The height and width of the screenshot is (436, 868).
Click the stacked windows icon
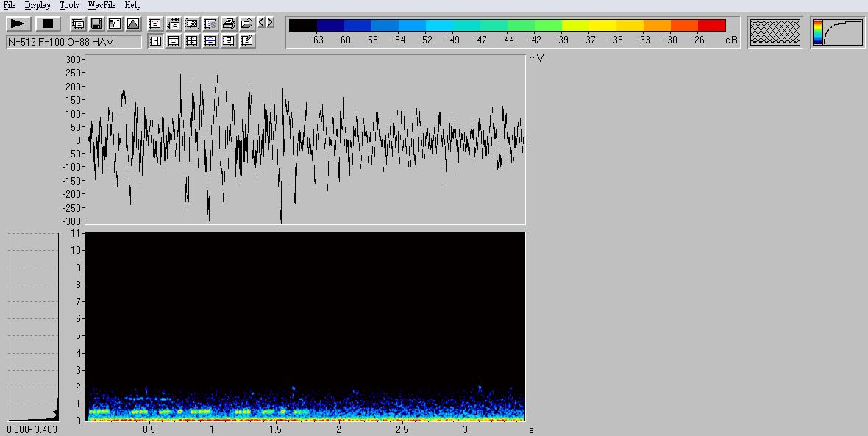click(x=78, y=24)
